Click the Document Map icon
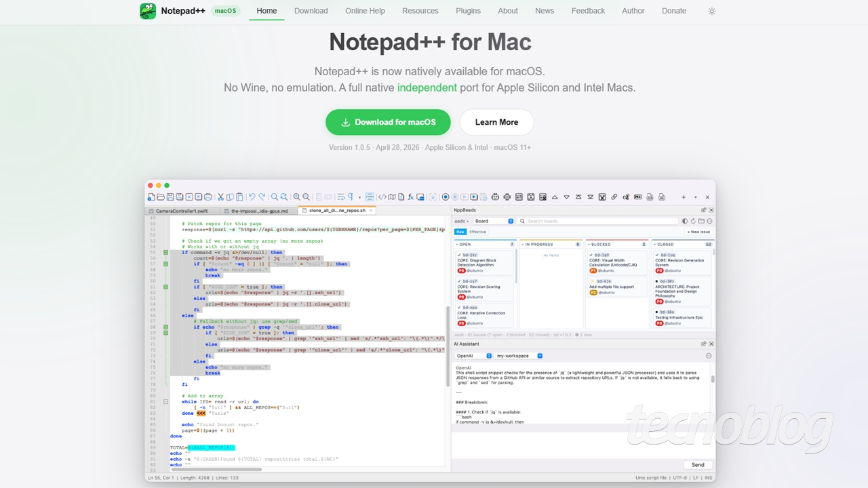Viewport: 868px width, 488px height. coord(392,197)
